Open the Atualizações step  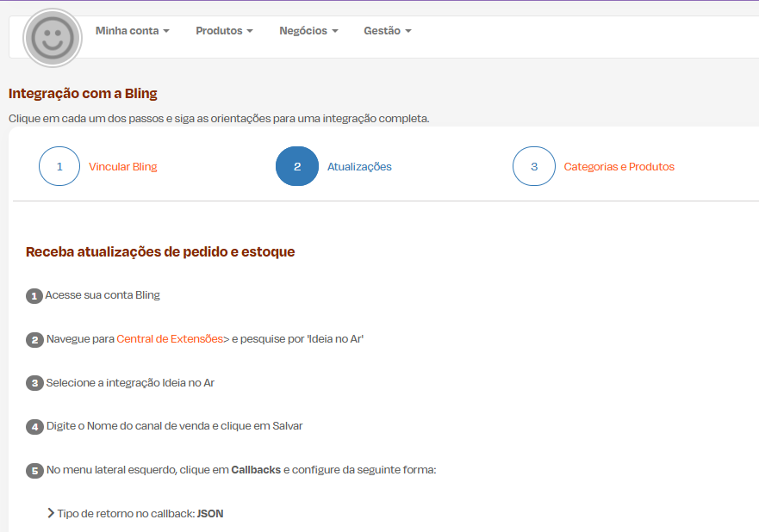click(x=359, y=167)
